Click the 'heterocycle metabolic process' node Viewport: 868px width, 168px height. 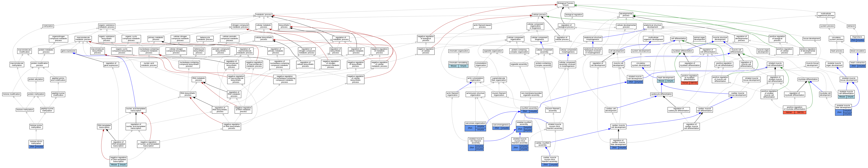point(205,39)
